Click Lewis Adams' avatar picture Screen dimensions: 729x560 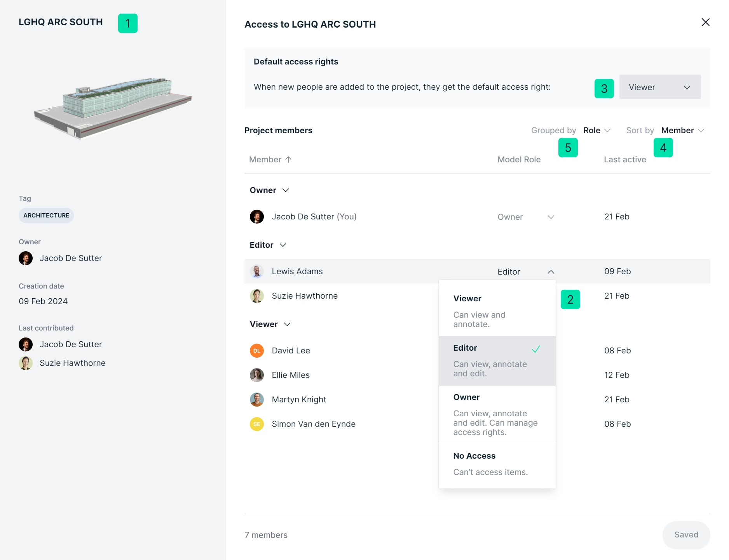[256, 271]
